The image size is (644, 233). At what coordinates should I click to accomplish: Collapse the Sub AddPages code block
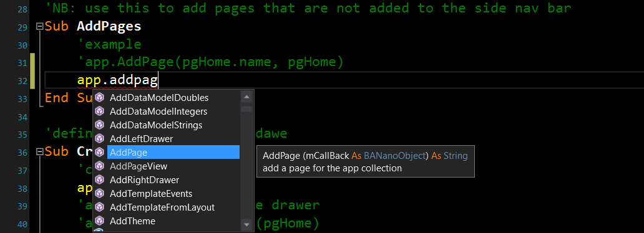pos(40,27)
